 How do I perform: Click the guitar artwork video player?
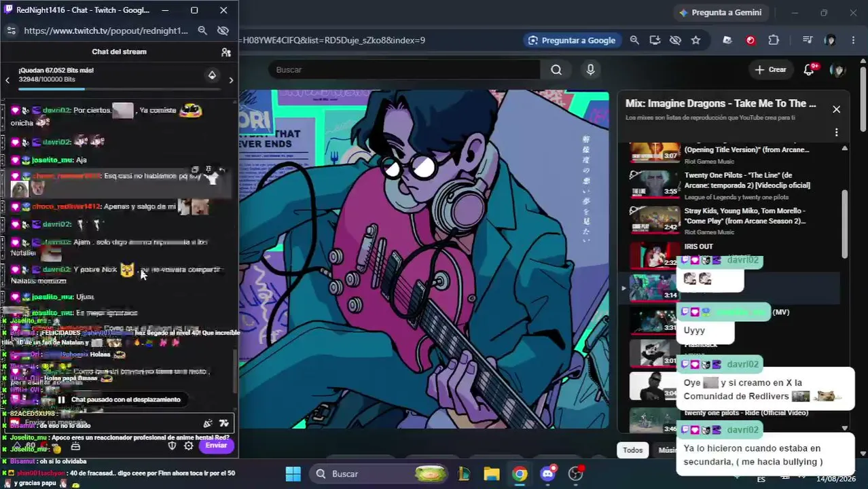[x=424, y=259]
